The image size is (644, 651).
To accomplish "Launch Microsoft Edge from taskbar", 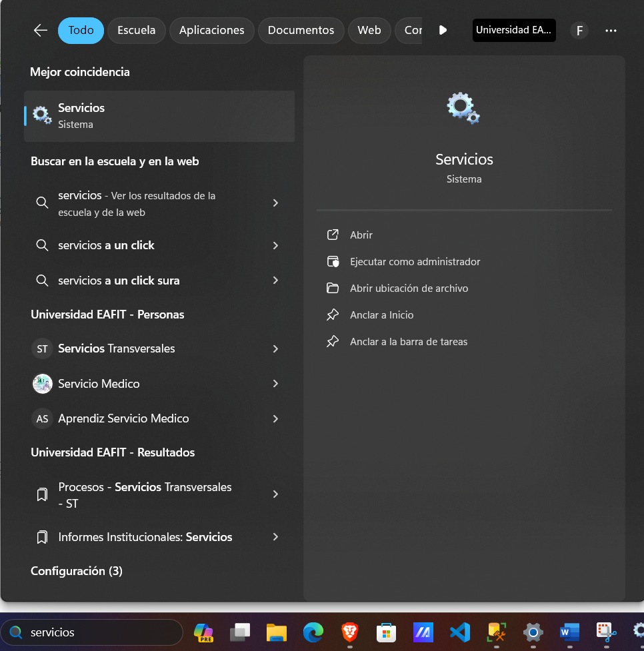I will click(x=313, y=632).
